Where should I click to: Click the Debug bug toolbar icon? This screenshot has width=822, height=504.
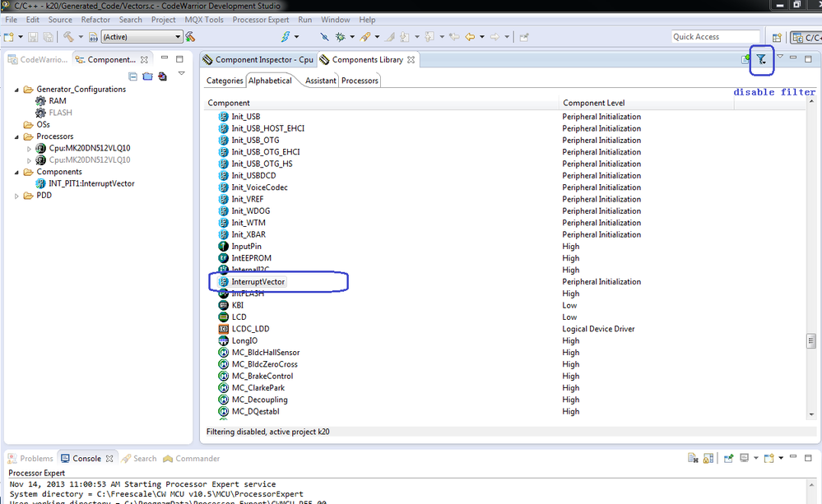tap(340, 37)
